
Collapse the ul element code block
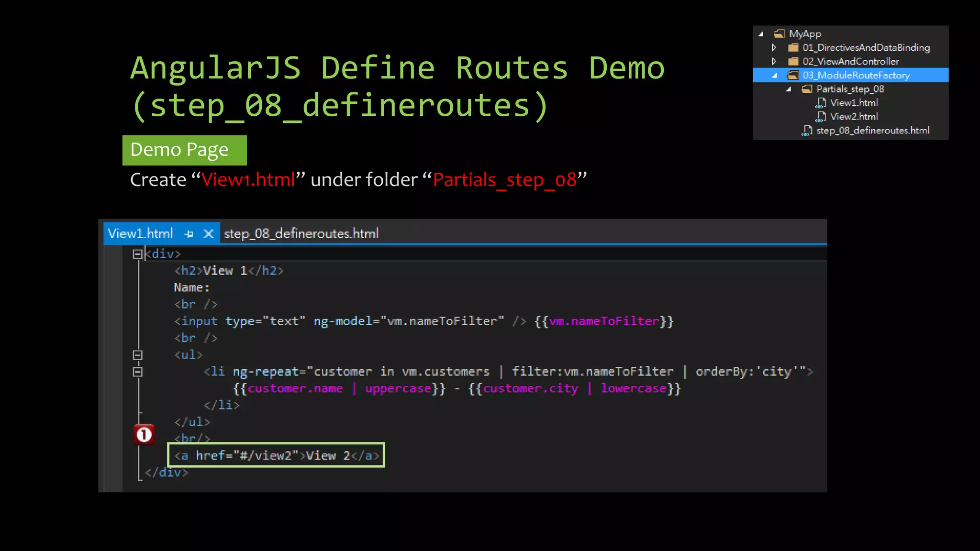(x=137, y=355)
